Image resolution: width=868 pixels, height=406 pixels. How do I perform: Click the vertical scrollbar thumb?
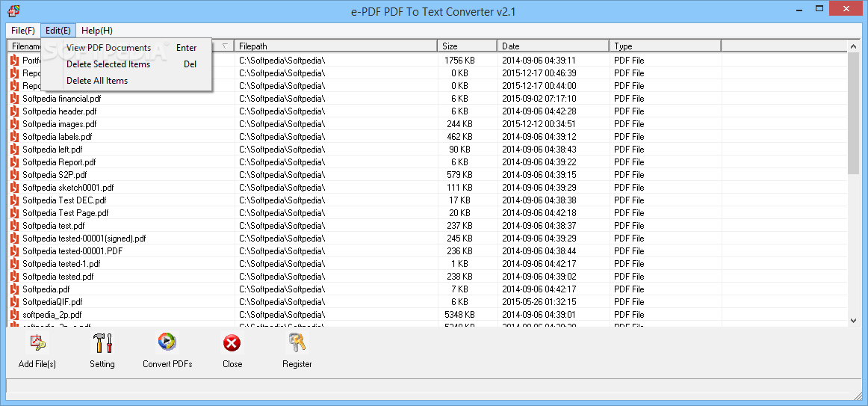853,114
